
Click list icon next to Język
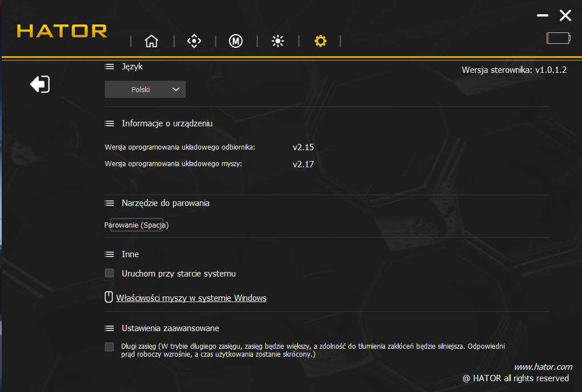tap(109, 67)
